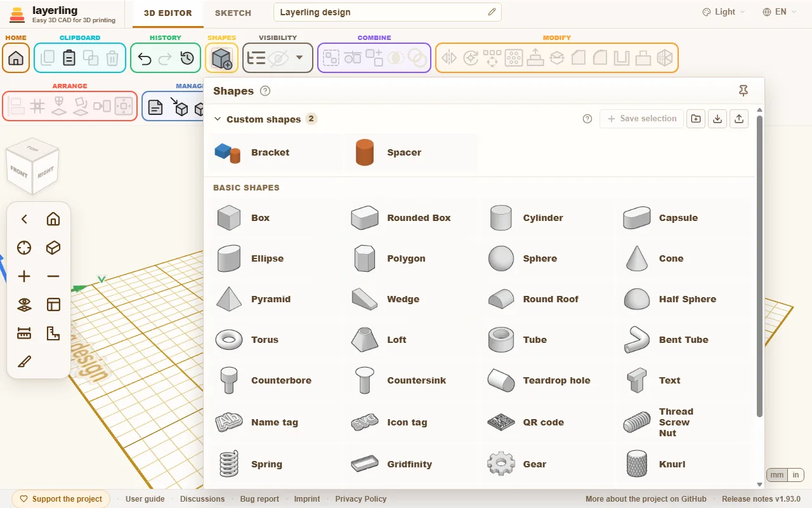Insert the Spacer custom shape
Viewport: 812px width, 508px height.
coord(411,152)
